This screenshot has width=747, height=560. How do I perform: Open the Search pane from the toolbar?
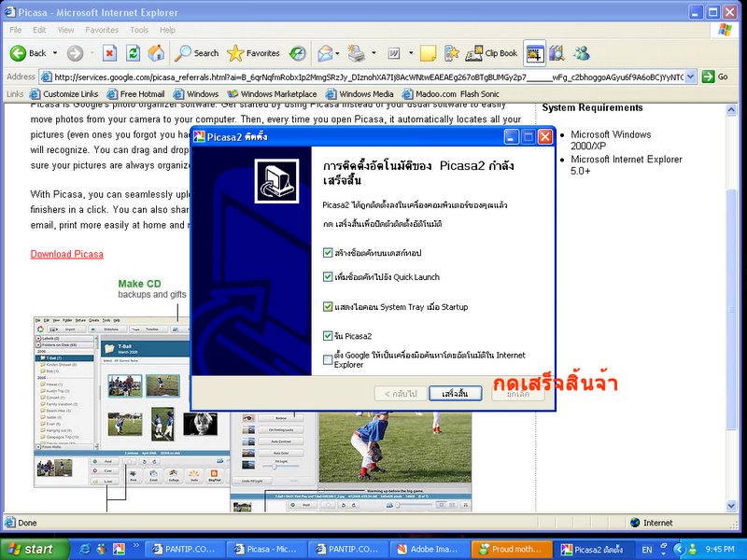coord(196,53)
